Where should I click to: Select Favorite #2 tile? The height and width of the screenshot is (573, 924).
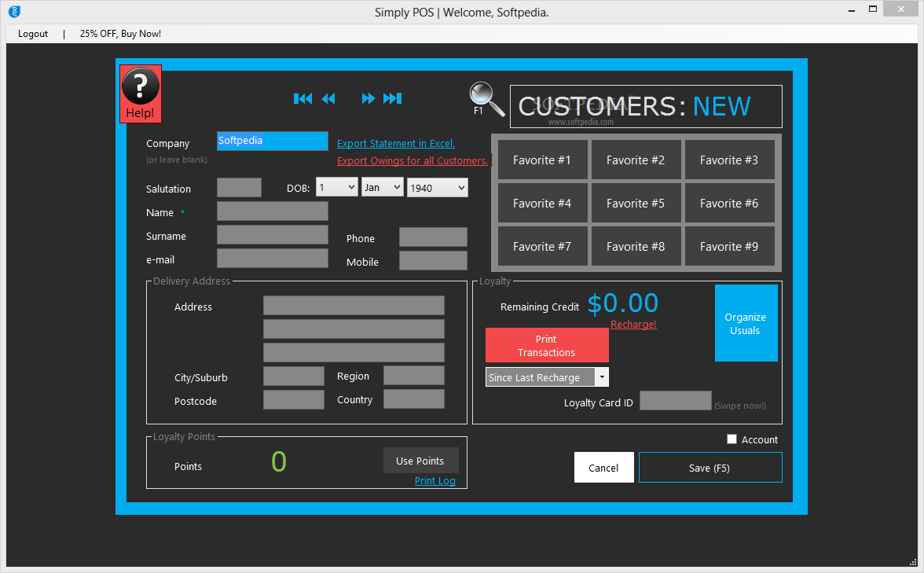(636, 160)
